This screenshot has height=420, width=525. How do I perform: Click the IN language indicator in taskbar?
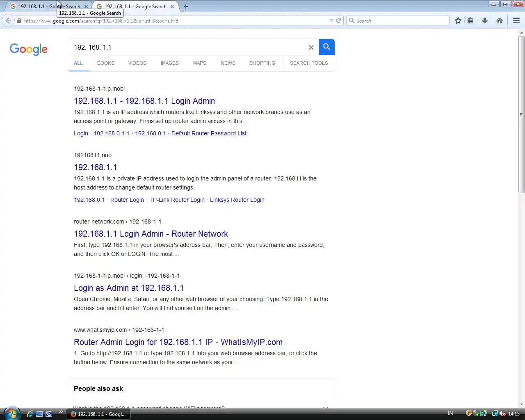[x=450, y=413]
